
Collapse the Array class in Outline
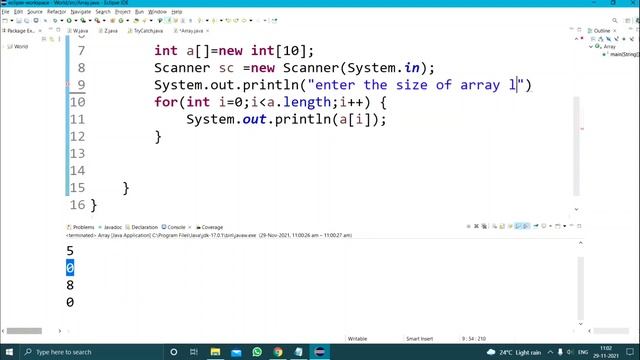pos(591,47)
